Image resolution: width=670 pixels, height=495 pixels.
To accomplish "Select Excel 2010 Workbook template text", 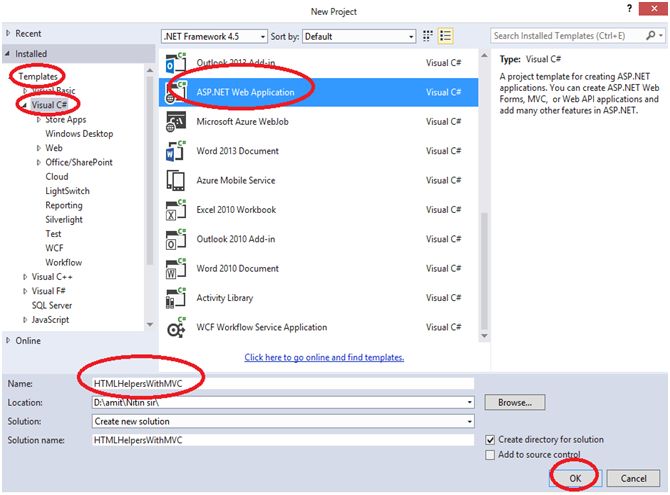I will (x=236, y=210).
